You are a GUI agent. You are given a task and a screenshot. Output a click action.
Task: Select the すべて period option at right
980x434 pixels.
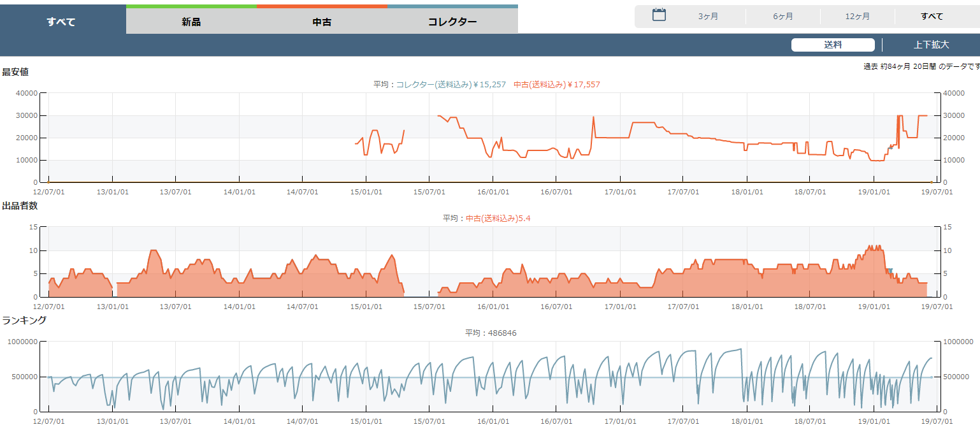pyautogui.click(x=932, y=17)
